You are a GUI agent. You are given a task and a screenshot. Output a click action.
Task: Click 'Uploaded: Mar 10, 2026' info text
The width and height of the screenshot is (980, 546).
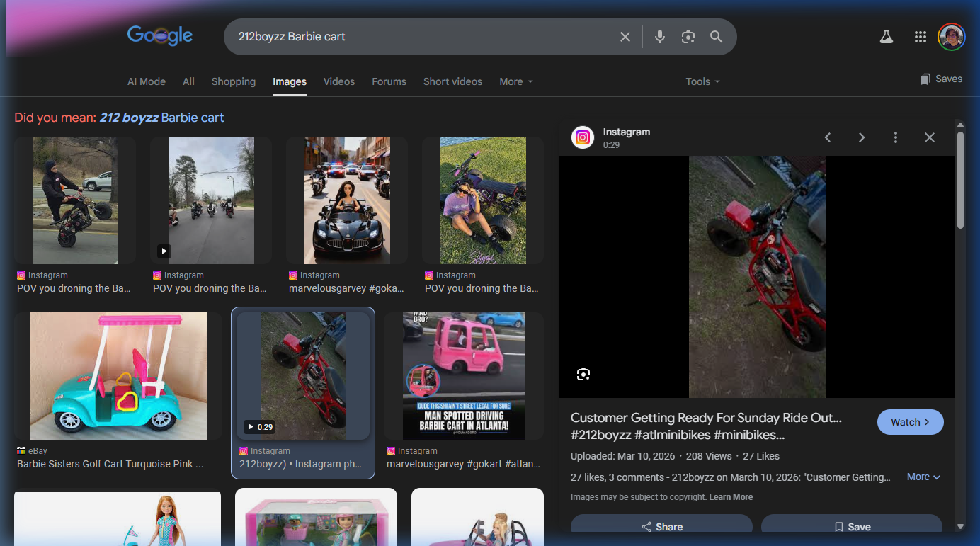622,456
